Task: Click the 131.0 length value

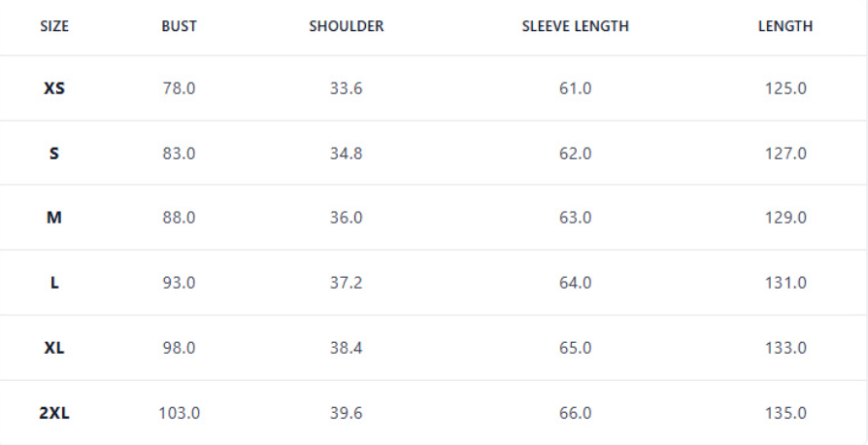Action: [x=785, y=283]
